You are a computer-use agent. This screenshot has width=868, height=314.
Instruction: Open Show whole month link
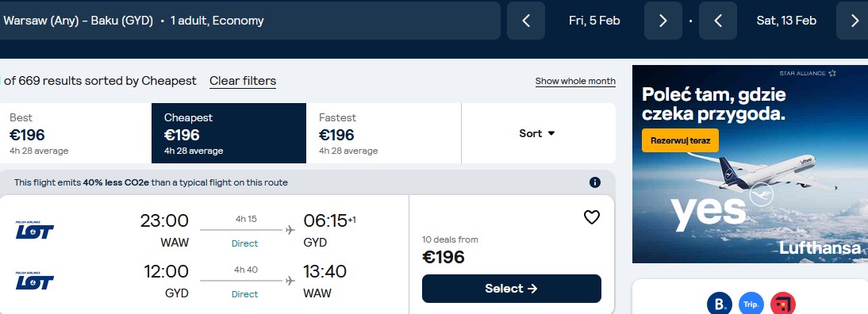tap(575, 81)
